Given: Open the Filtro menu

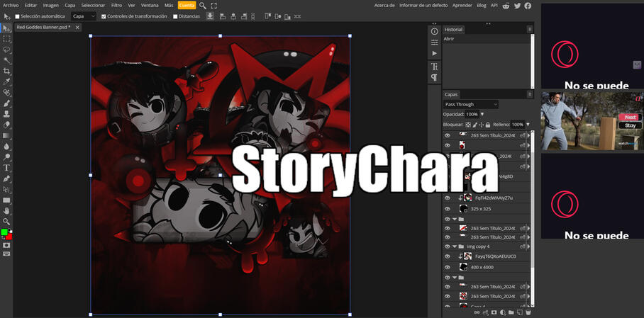Looking at the screenshot, I should 116,5.
